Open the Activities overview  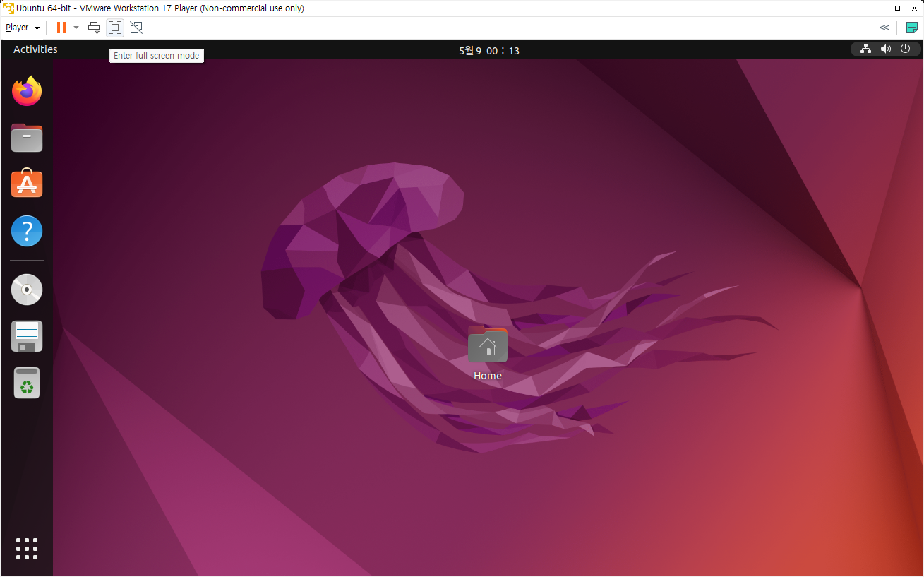pos(35,49)
